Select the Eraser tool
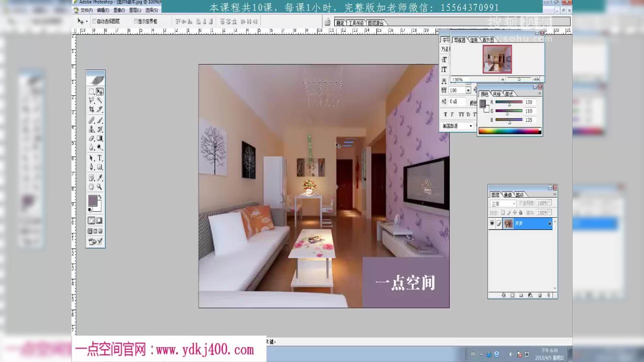The height and width of the screenshot is (362, 644). click(91, 138)
